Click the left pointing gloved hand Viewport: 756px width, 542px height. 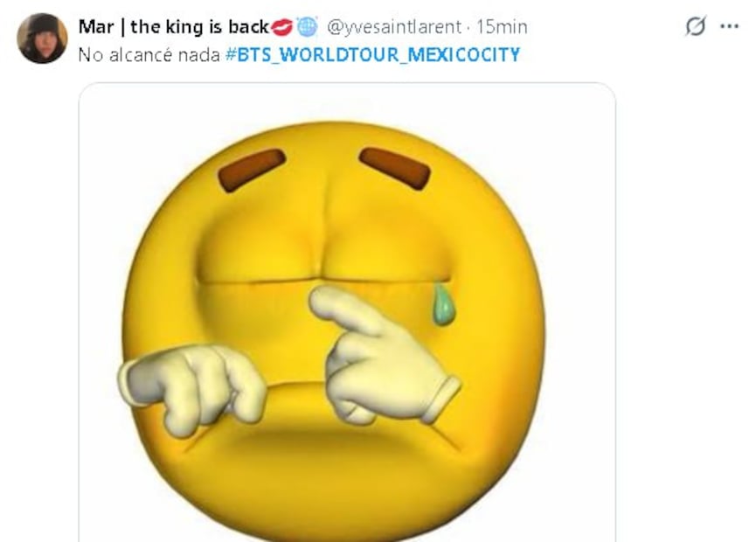coord(192,386)
